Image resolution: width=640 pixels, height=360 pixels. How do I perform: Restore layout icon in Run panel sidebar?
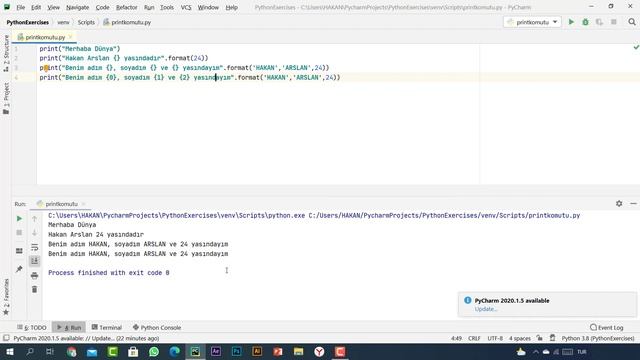[19, 251]
